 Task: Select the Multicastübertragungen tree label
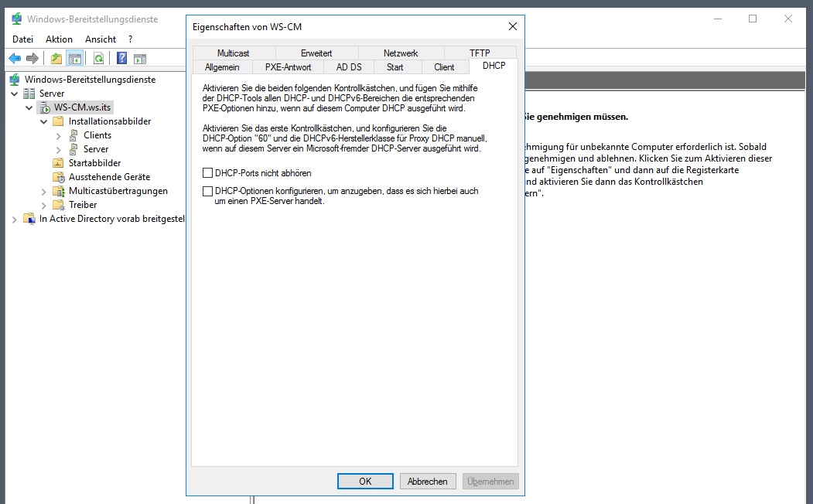click(118, 191)
